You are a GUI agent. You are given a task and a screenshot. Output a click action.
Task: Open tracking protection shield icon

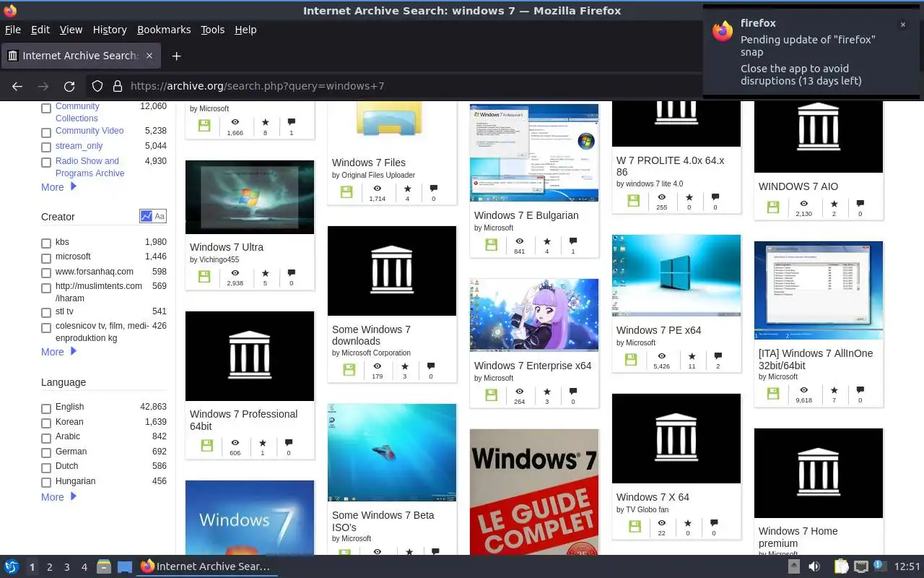(97, 86)
